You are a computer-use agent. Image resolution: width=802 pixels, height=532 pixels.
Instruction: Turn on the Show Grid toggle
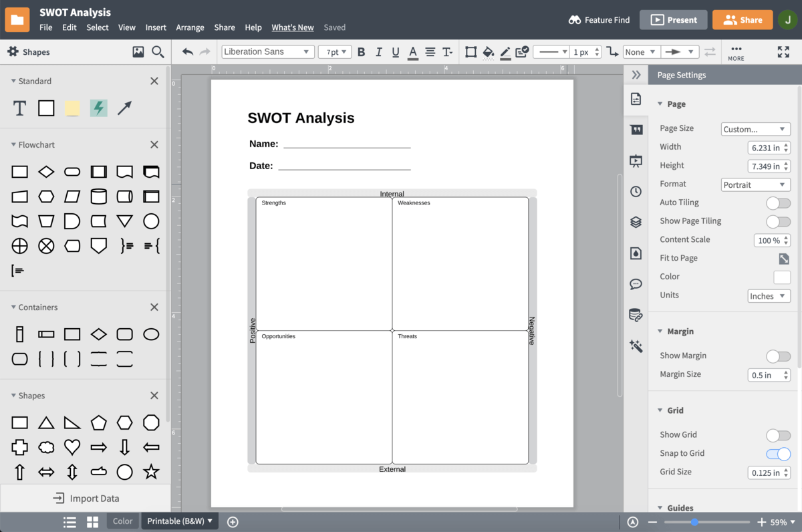pos(778,435)
